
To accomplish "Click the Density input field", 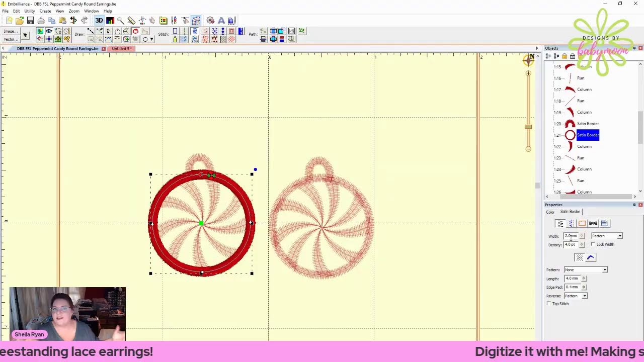I will coord(571,244).
